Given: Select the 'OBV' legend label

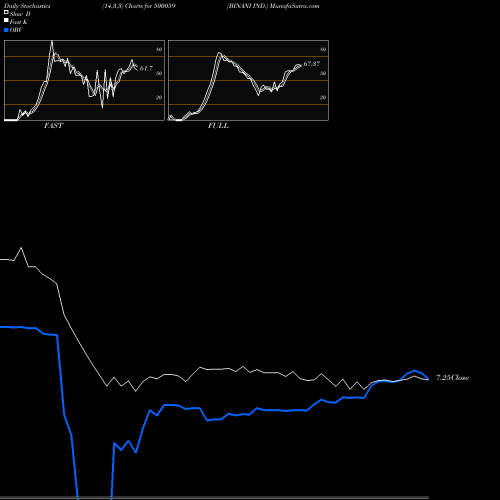Looking at the screenshot, I should click(16, 30).
